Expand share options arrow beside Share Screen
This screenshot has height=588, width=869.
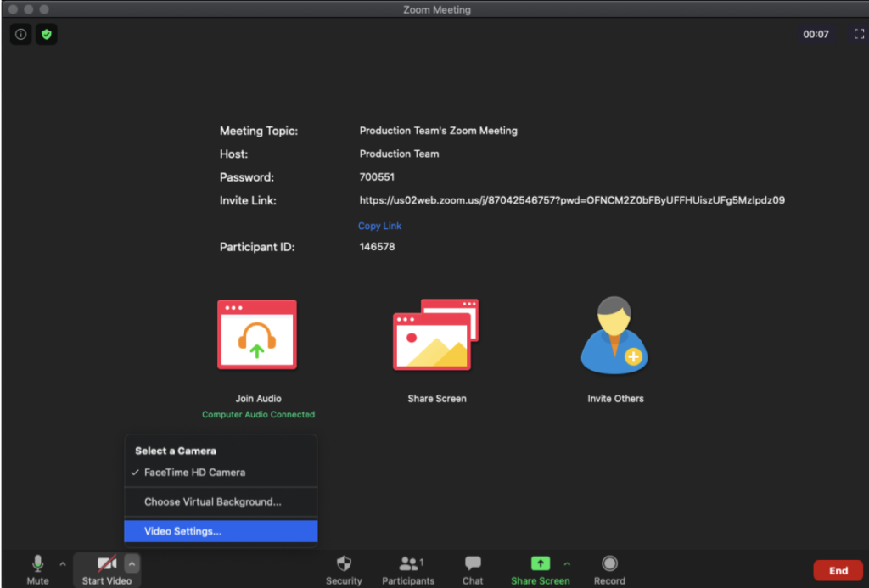[x=567, y=564]
